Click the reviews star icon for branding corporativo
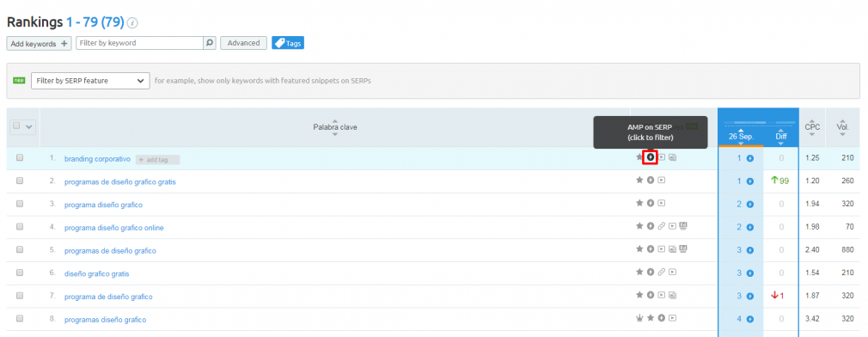868x337 pixels. pyautogui.click(x=639, y=157)
